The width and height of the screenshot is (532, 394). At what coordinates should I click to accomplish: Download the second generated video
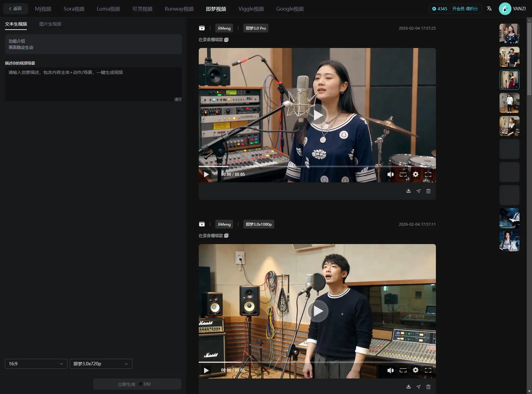pyautogui.click(x=408, y=387)
